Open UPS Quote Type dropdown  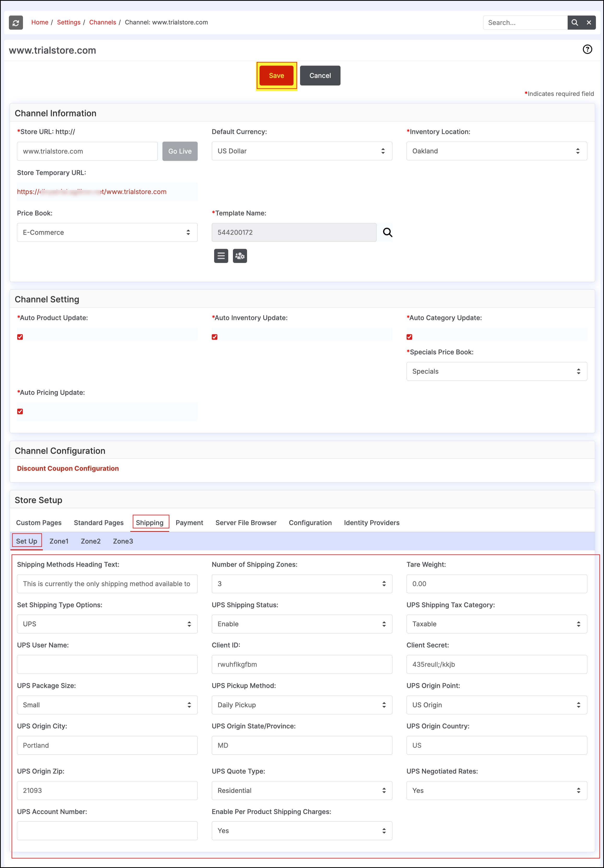click(302, 790)
